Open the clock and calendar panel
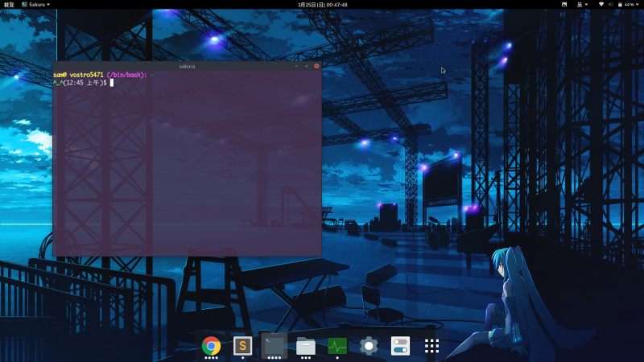644x362 pixels. pyautogui.click(x=322, y=5)
